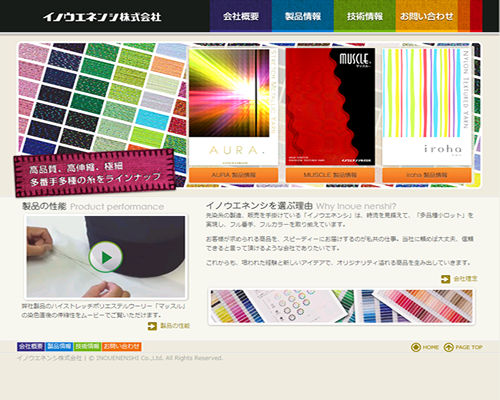The image size is (500, 400).
Task: Open the 会社概要 navigation tab
Action: click(x=241, y=16)
